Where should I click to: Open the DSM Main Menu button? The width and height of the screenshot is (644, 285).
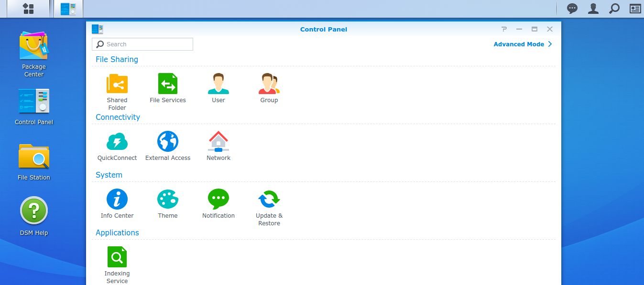pyautogui.click(x=29, y=9)
